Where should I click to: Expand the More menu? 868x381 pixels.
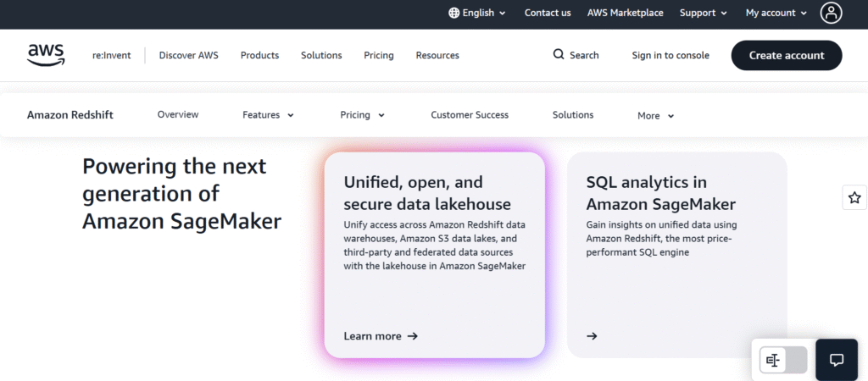(x=655, y=116)
